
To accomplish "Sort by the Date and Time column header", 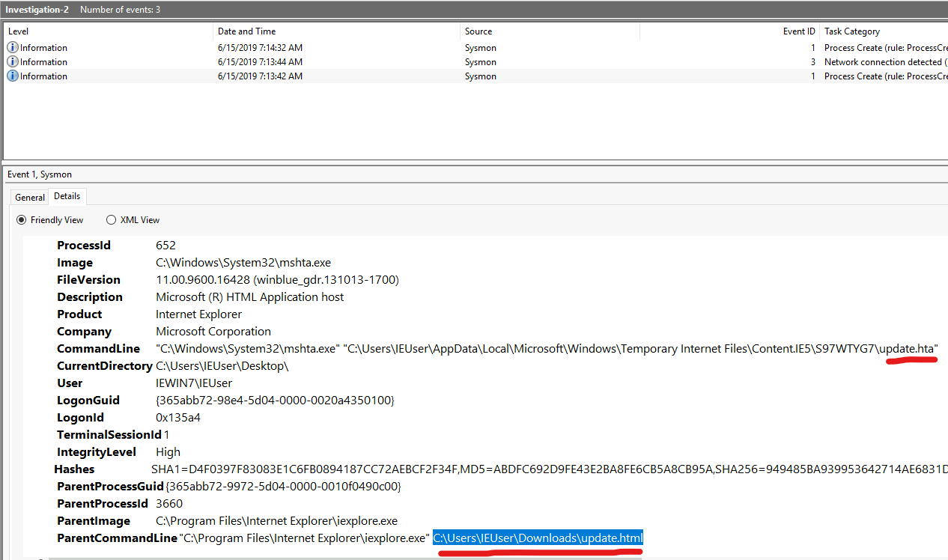I will (337, 31).
